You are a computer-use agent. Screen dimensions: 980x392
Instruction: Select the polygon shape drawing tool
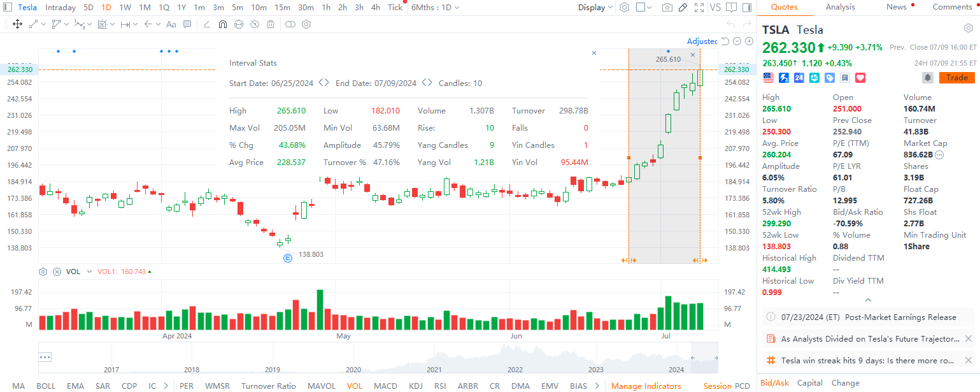(57, 24)
